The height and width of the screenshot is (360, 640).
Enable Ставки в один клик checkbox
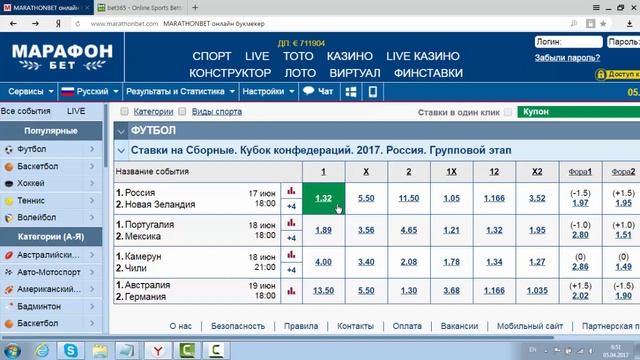508,112
